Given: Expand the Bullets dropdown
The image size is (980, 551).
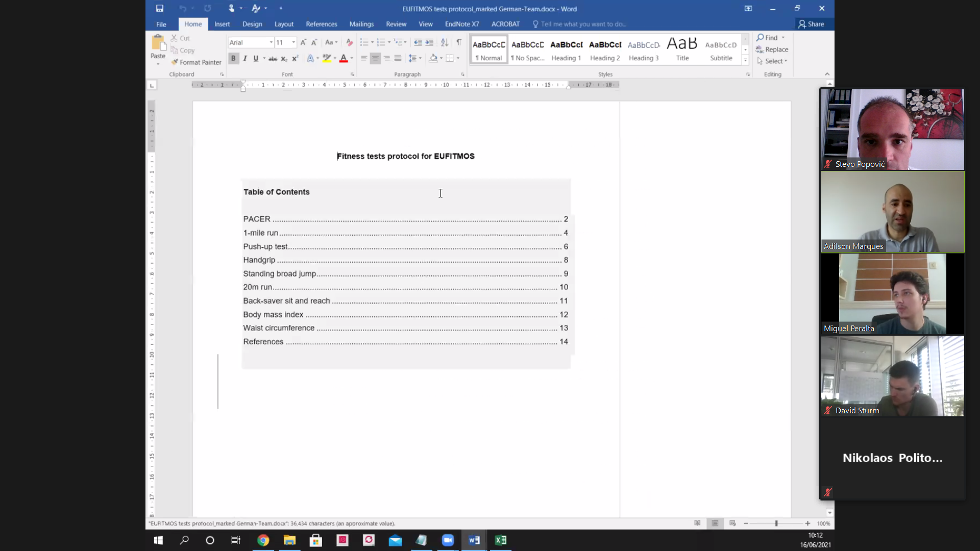Looking at the screenshot, I should (x=372, y=42).
